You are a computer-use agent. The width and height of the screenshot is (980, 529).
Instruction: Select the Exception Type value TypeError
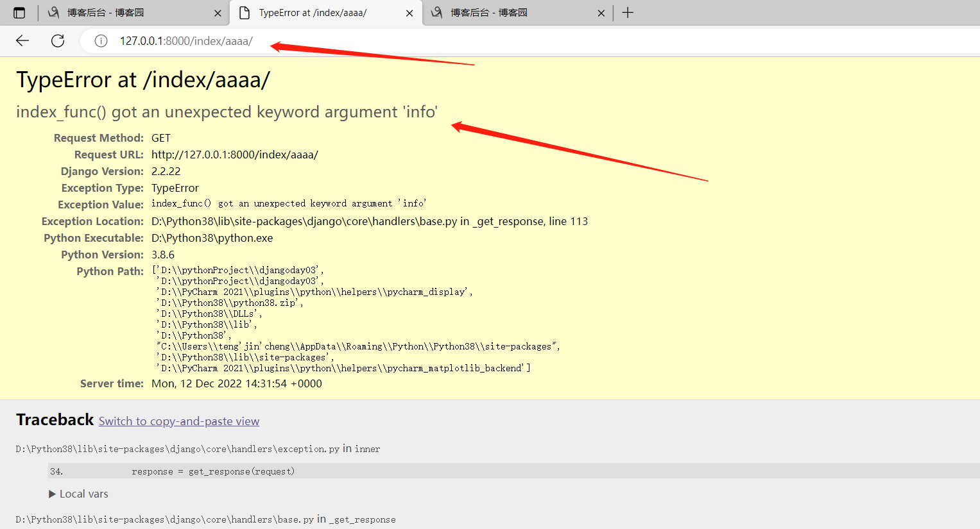point(175,188)
